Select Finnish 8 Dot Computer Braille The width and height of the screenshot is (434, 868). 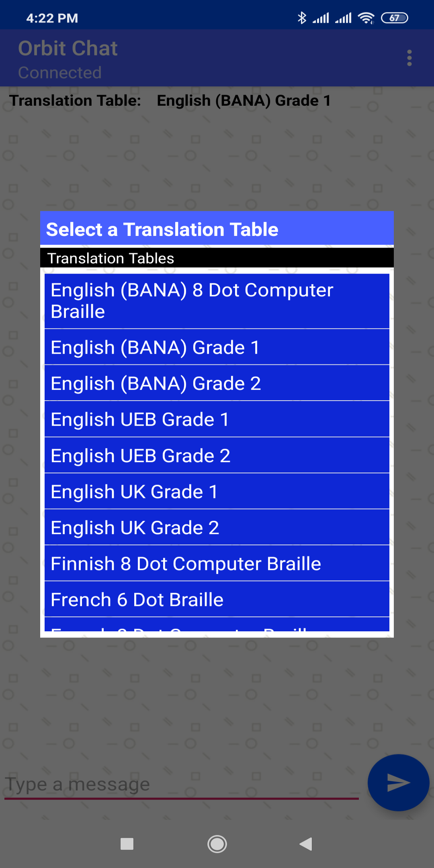(217, 564)
